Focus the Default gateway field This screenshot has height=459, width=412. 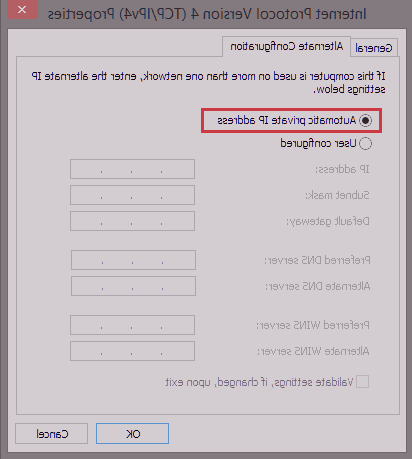coord(132,221)
